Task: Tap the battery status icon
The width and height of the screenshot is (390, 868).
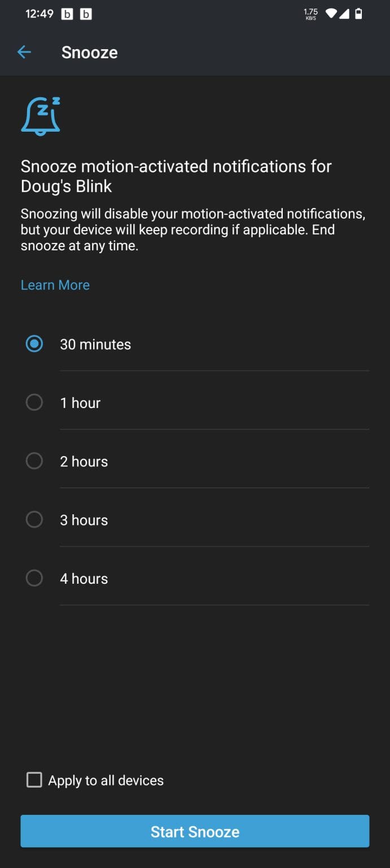Action: (x=358, y=14)
